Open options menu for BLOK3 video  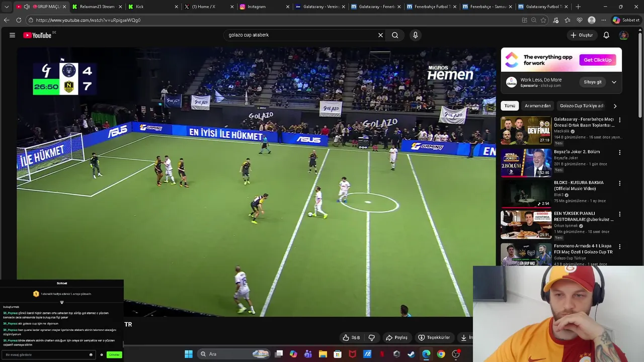point(619,183)
